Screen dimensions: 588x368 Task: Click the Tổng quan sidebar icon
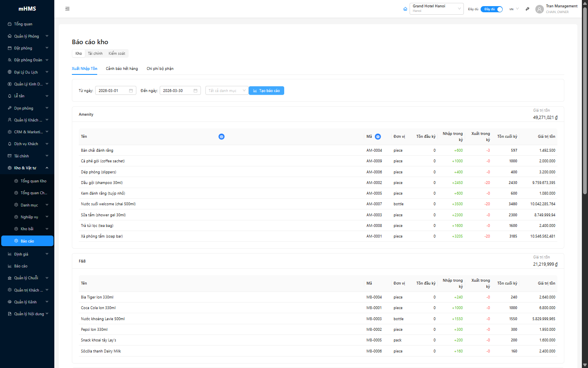tap(10, 24)
